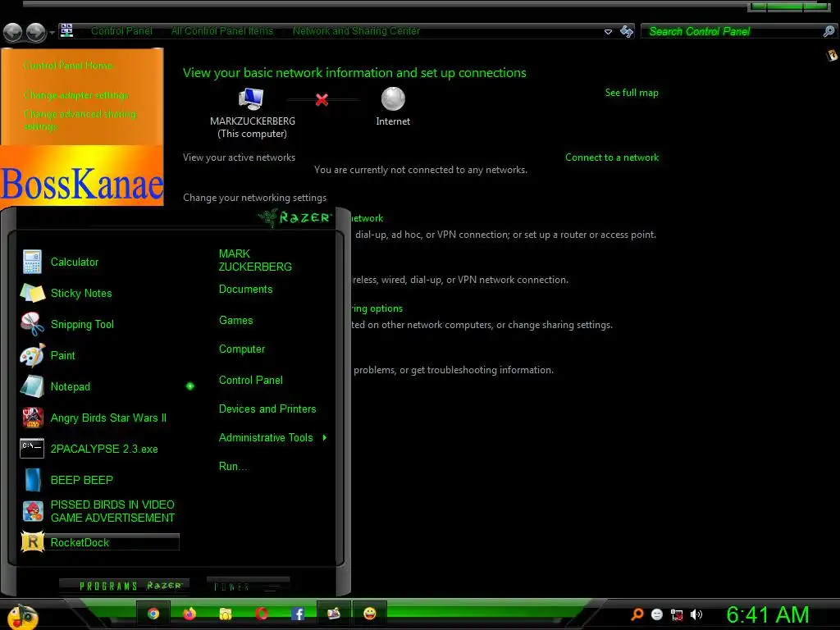The image size is (840, 630).
Task: Open the BEEP BEEP program icon
Action: (32, 479)
